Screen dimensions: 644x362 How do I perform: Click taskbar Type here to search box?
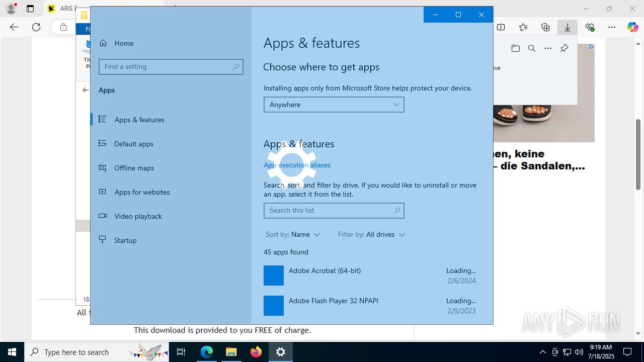coord(97,352)
